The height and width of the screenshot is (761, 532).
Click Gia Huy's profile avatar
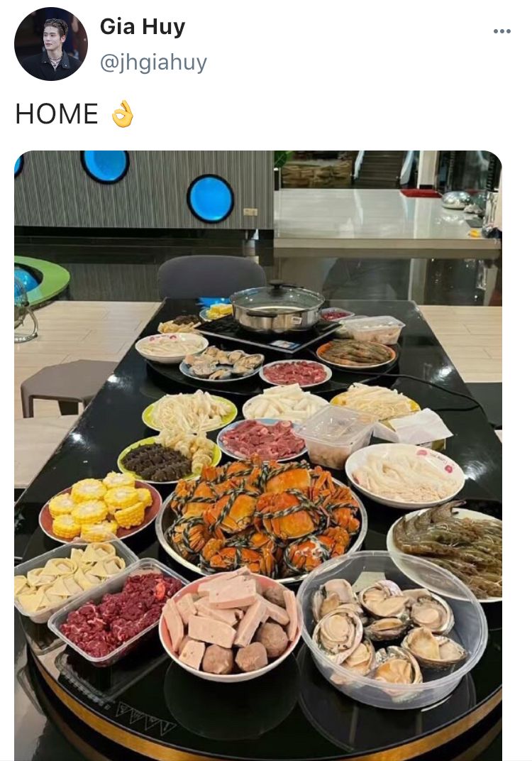tap(51, 44)
